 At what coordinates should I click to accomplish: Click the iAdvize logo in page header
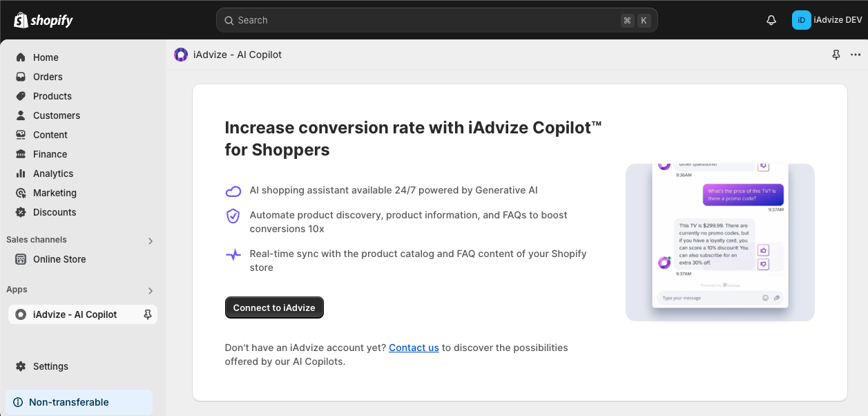point(181,55)
